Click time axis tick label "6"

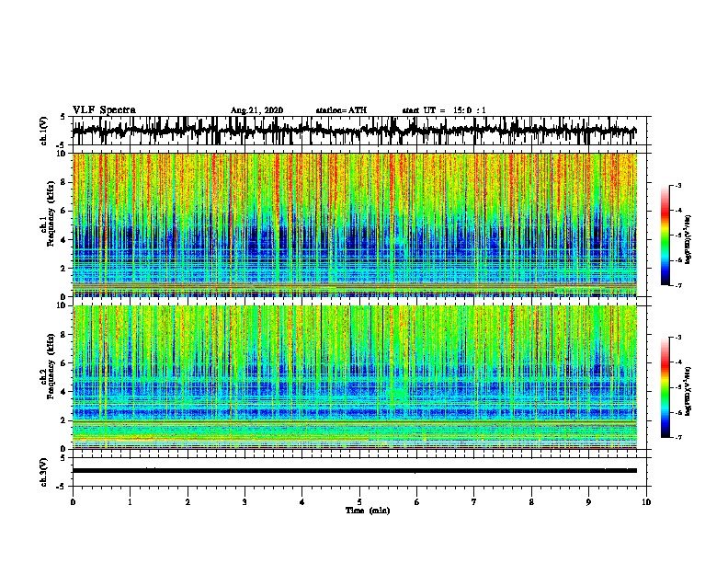tap(417, 501)
